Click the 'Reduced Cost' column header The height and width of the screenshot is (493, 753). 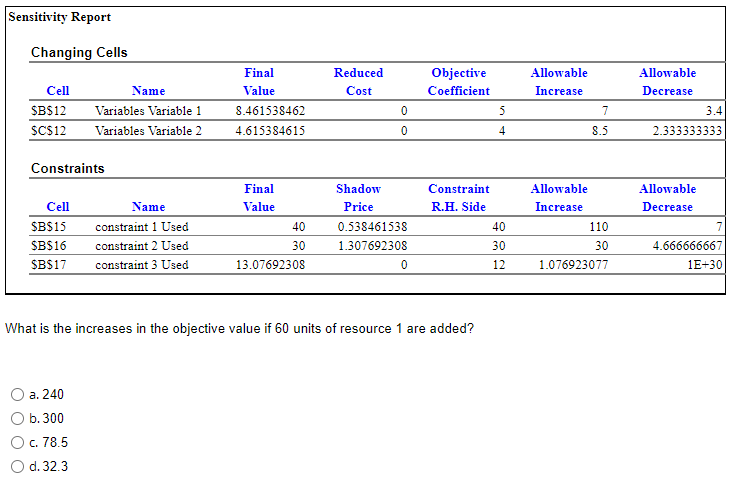(x=359, y=82)
